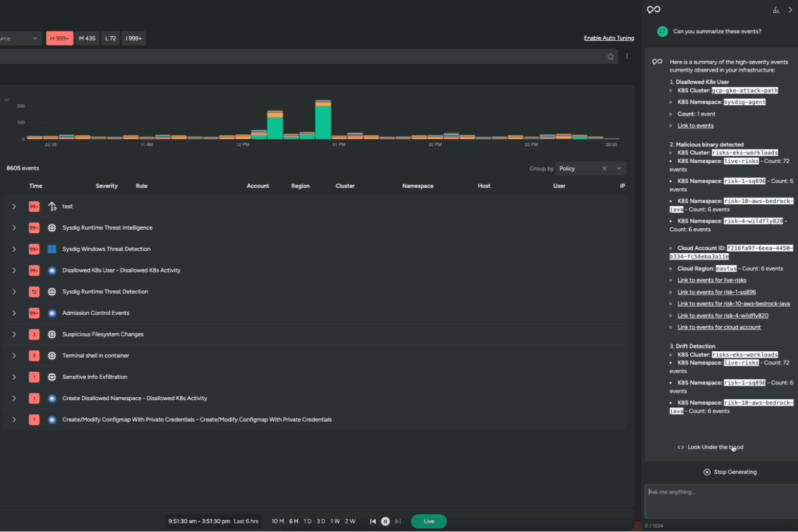Collapse the events histogram chart
Screen dimensions: 798x532
(x=7, y=100)
